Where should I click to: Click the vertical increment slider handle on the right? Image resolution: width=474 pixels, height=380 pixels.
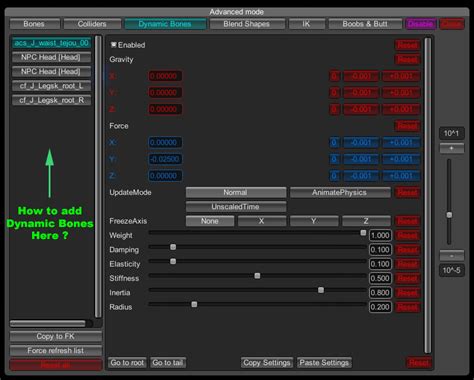[x=449, y=215]
